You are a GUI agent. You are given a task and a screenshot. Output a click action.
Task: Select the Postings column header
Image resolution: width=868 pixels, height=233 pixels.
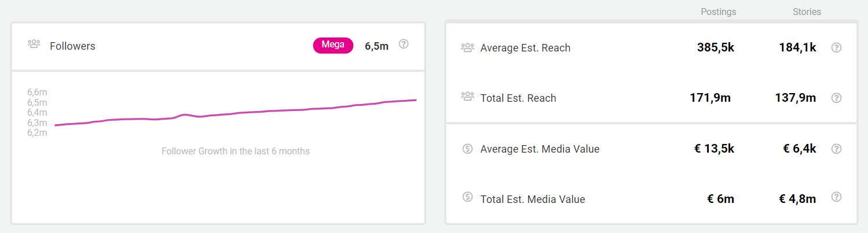[x=718, y=12]
